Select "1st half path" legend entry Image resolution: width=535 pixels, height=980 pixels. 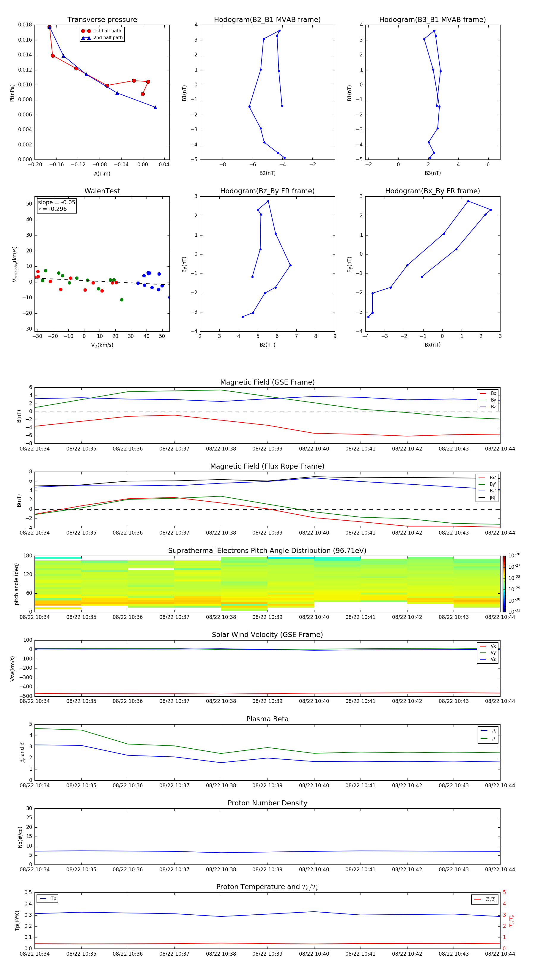pyautogui.click(x=102, y=31)
